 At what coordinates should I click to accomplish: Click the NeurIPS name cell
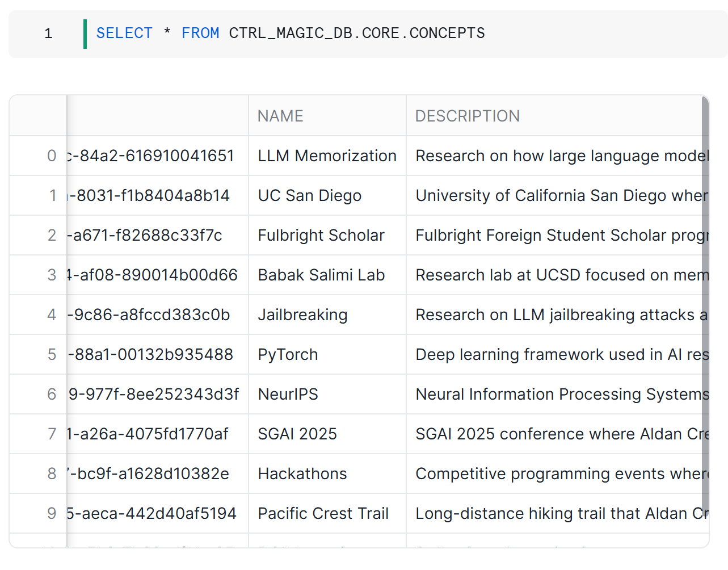(288, 394)
